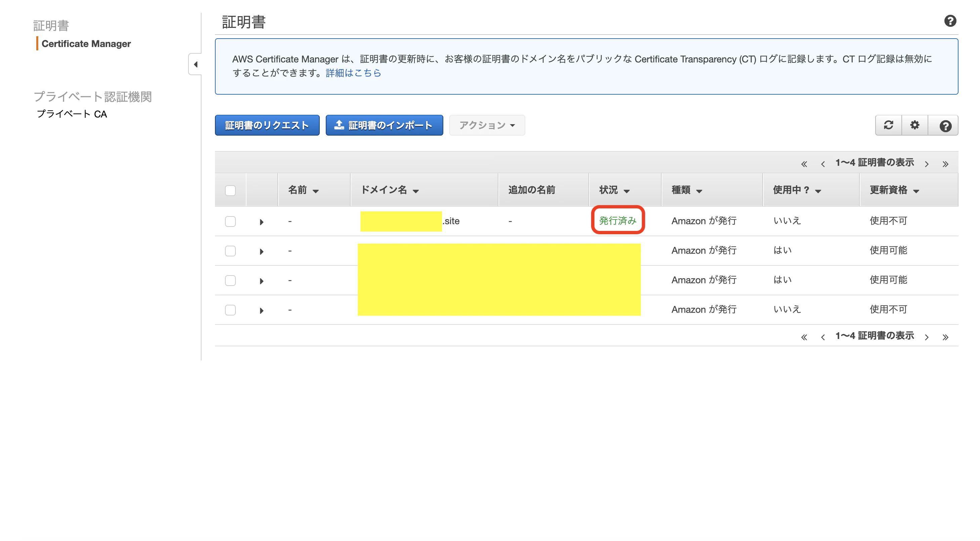Click the 発行済み status in first row
980x541 pixels.
click(617, 220)
